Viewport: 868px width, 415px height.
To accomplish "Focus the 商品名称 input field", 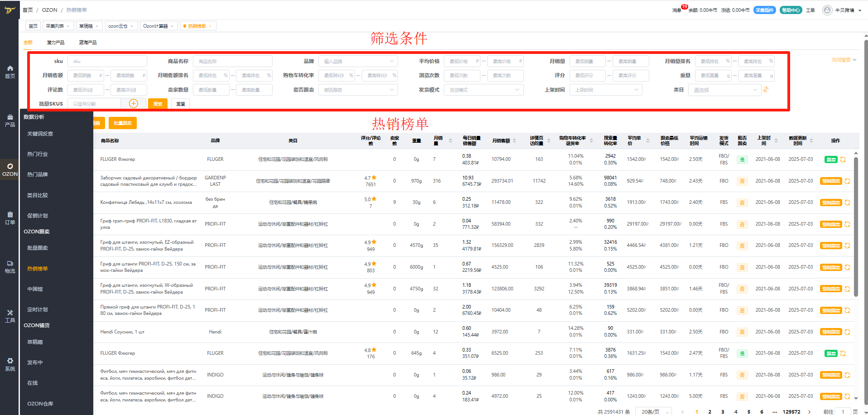I will 233,61.
